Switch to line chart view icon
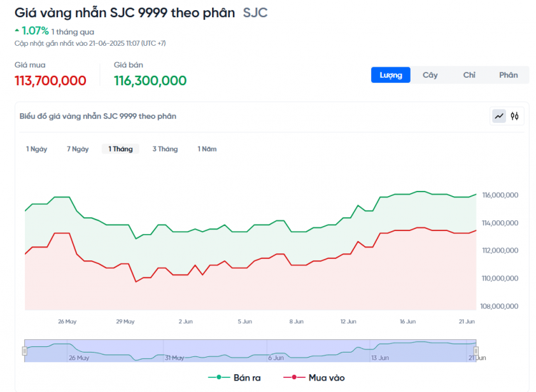The width and height of the screenshot is (536, 392). [x=499, y=116]
